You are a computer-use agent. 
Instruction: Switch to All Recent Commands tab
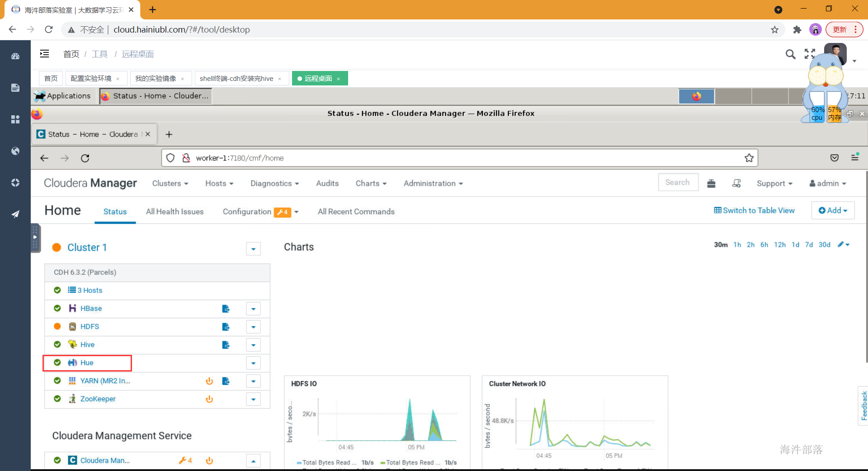click(x=356, y=212)
